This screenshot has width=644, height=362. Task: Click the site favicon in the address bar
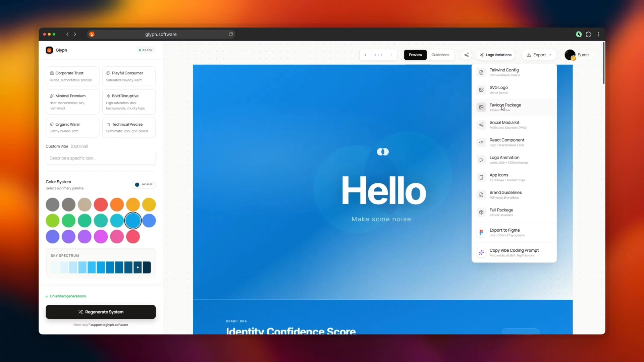[x=92, y=34]
